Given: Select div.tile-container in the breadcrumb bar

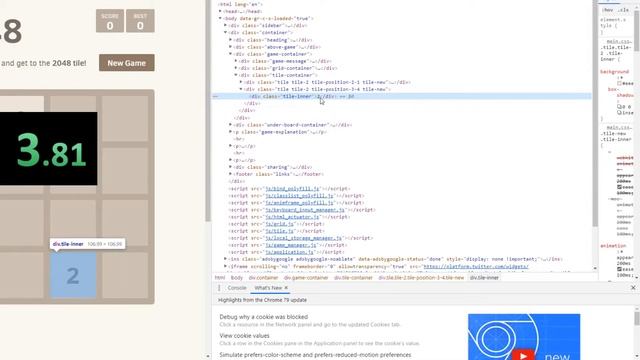Looking at the screenshot, I should point(353,278).
